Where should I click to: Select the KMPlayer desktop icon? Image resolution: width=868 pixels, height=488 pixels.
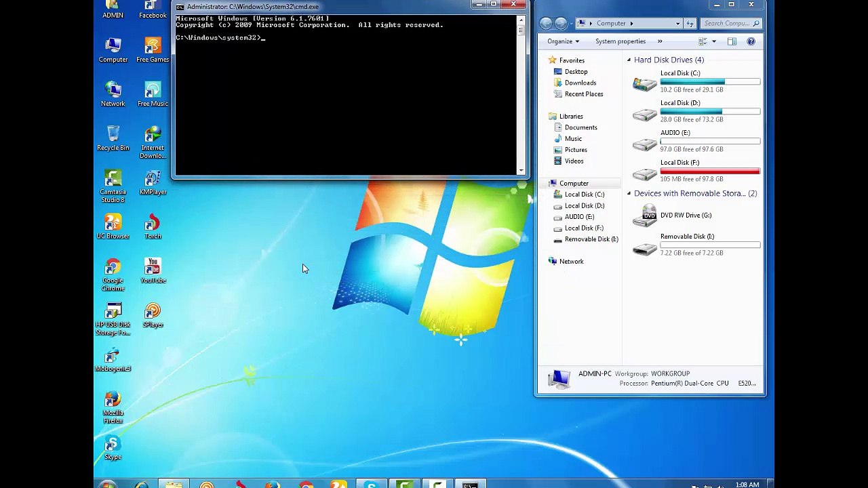[x=153, y=182]
